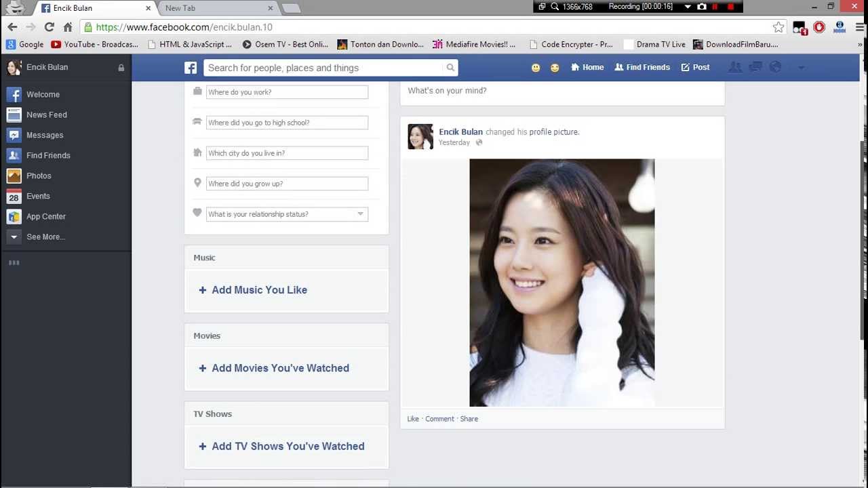Open the Chrome hamburger menu
The width and height of the screenshot is (868, 488).
coord(860,27)
